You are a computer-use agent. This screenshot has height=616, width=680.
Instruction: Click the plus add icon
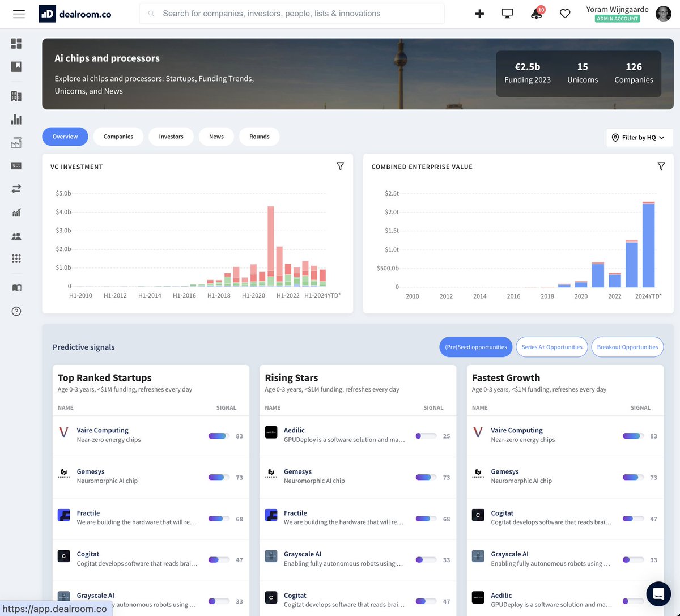[479, 14]
